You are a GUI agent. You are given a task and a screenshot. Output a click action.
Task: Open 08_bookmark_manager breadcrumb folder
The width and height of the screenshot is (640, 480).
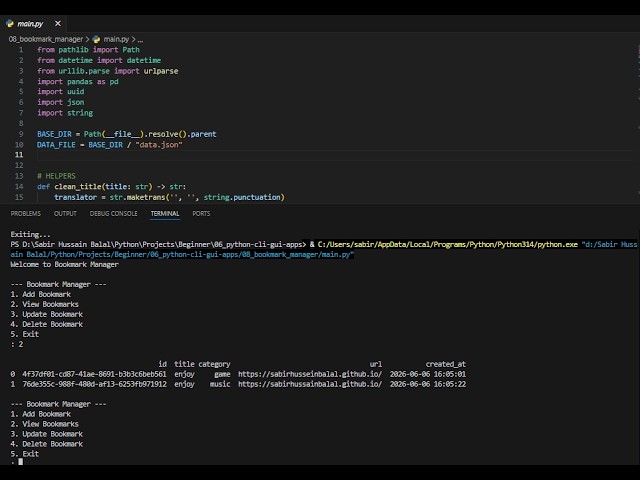coord(46,39)
